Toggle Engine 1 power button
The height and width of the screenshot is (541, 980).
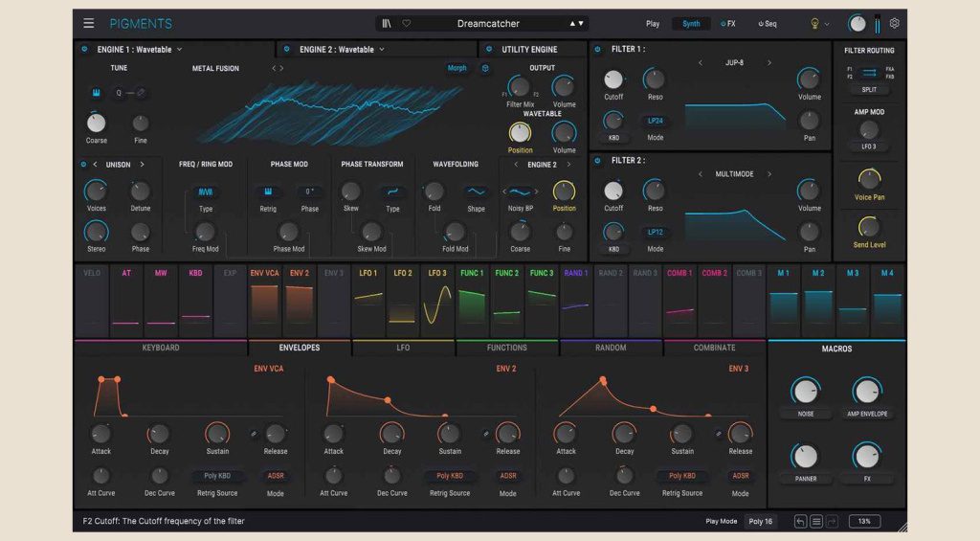click(84, 49)
